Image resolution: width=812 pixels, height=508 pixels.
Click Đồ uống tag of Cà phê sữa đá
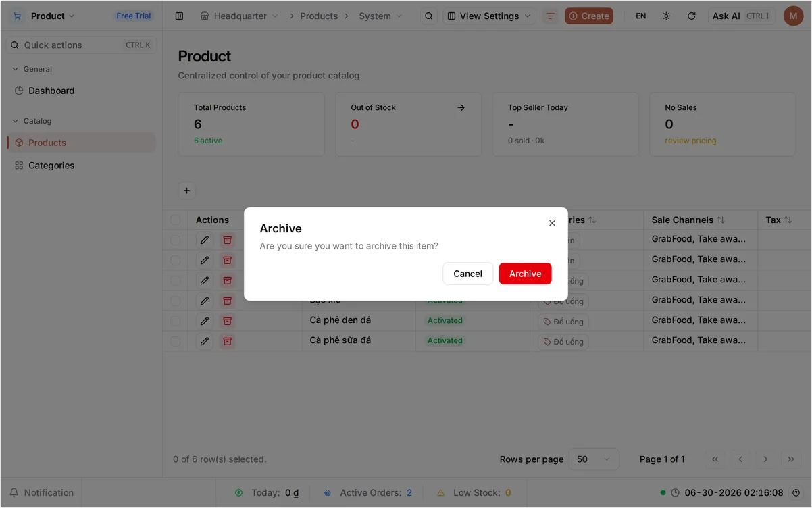tap(563, 342)
